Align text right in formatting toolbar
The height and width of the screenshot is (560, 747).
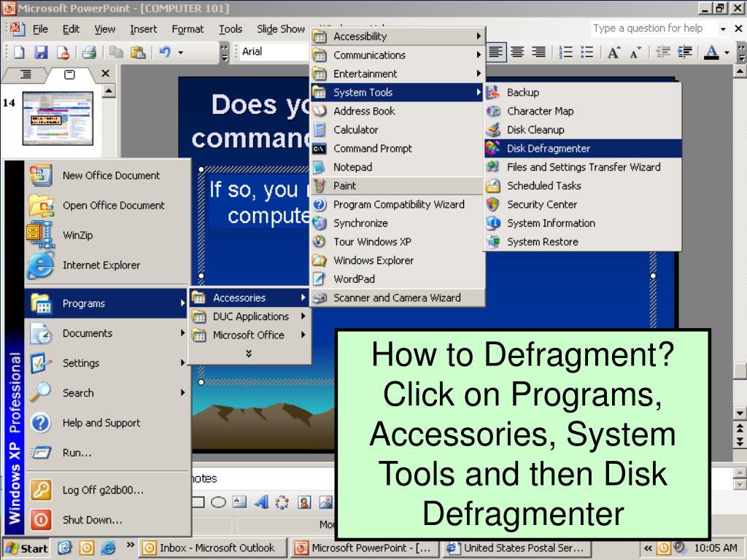coord(539,52)
